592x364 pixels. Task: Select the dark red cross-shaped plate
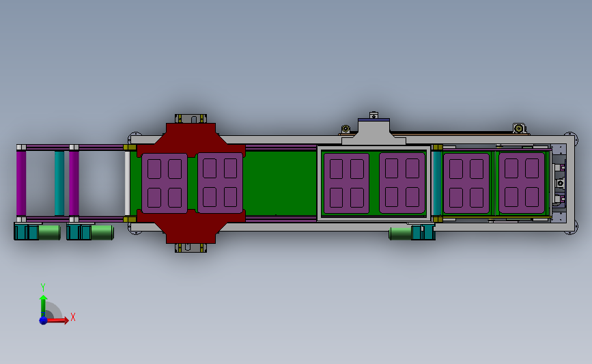point(191,183)
